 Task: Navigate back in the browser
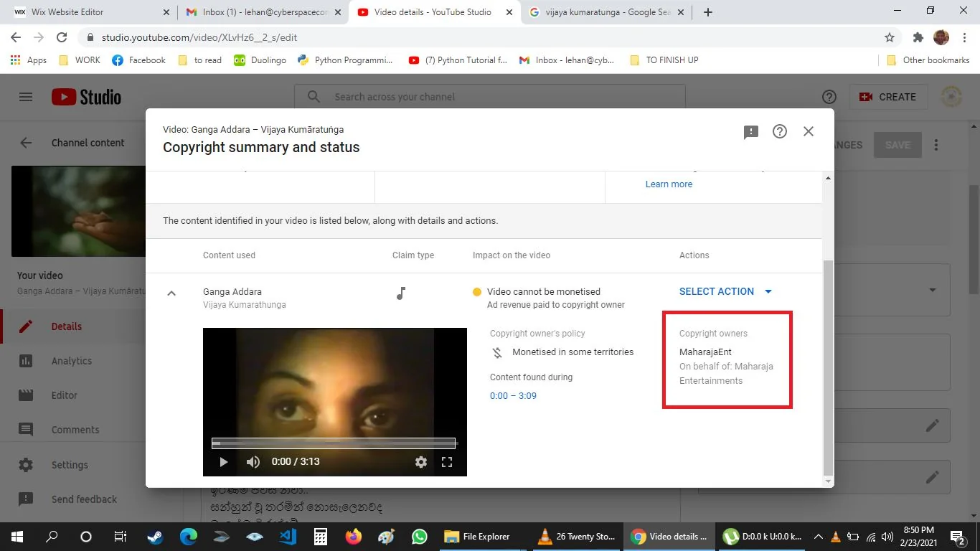click(x=16, y=37)
